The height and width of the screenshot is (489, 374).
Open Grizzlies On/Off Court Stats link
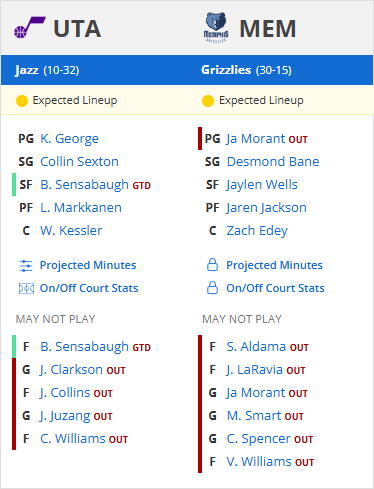pos(275,288)
